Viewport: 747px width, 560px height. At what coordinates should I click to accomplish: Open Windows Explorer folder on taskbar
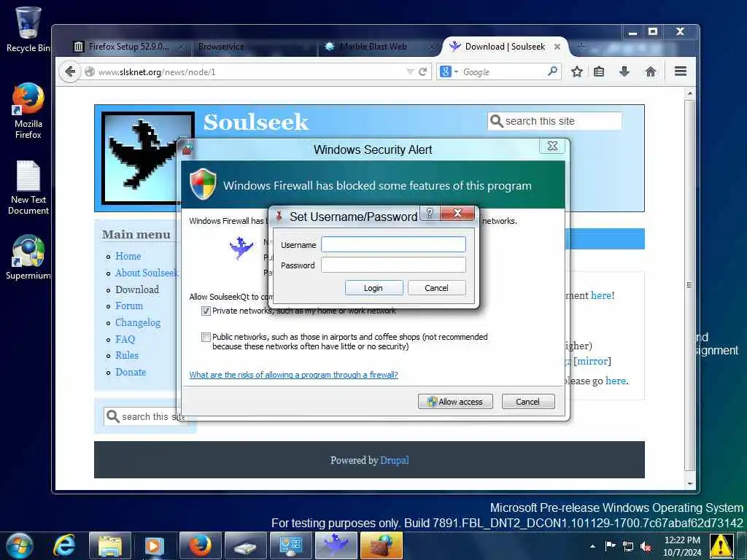pyautogui.click(x=110, y=545)
